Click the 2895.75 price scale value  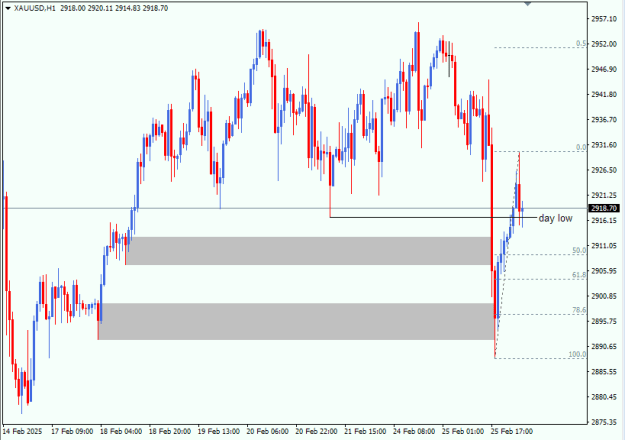pos(604,321)
